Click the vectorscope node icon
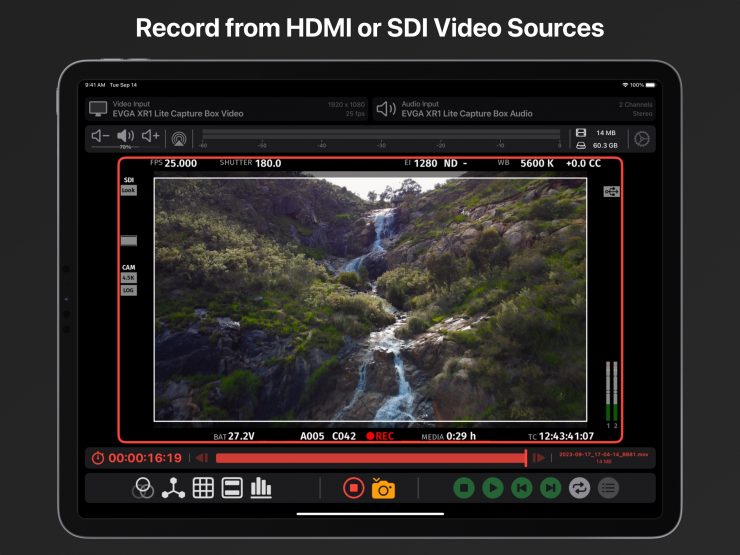 [174, 488]
